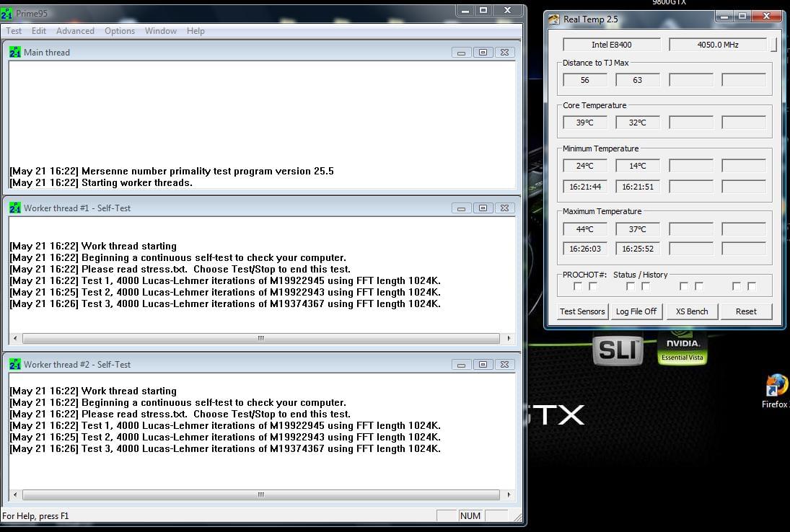This screenshot has height=532, width=790.
Task: Maximize the Prime95 main window
Action: click(483, 11)
